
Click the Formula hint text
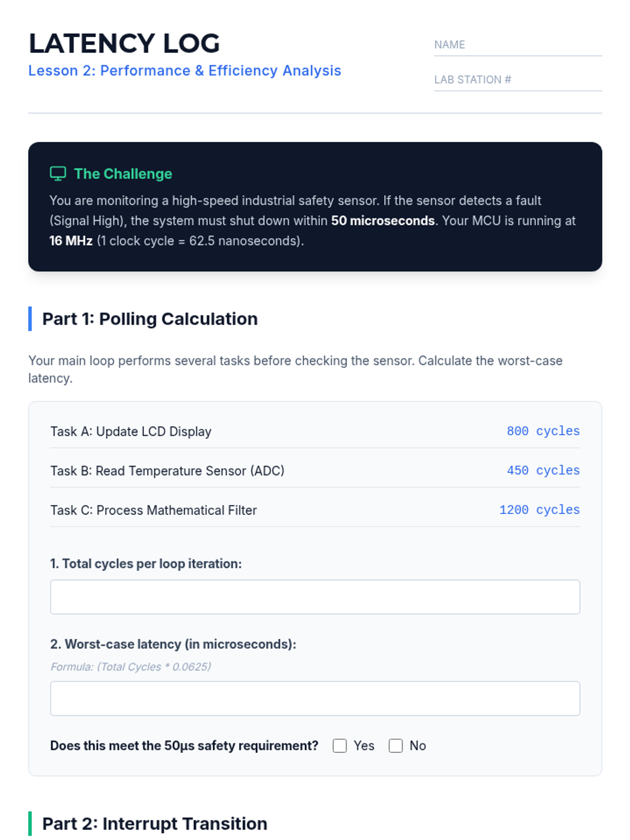[x=131, y=667]
